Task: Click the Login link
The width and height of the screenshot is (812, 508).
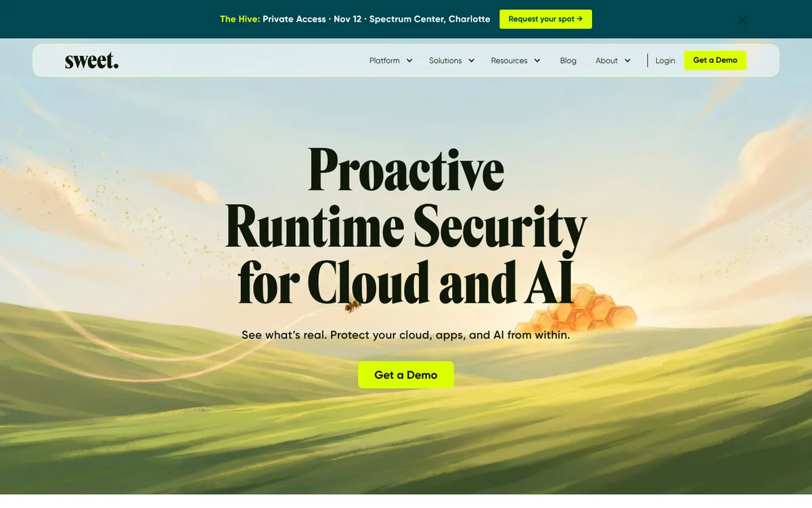Action: click(x=665, y=60)
